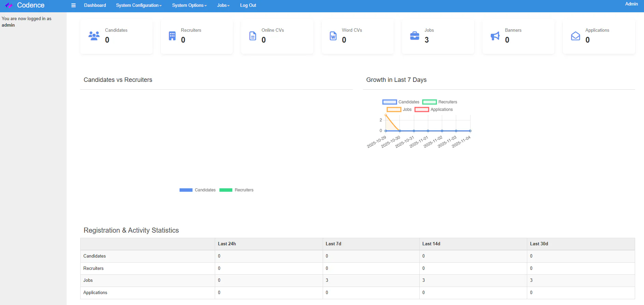Click the Word CVs file icon

(333, 36)
